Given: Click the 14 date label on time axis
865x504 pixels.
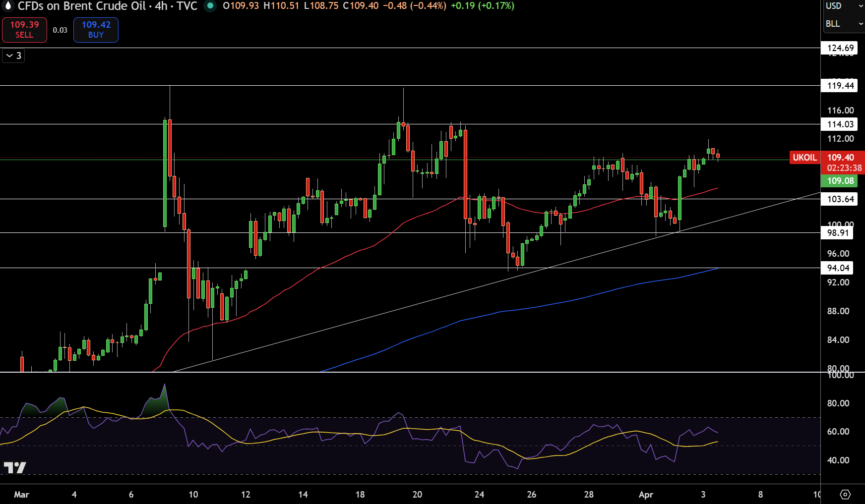Looking at the screenshot, I should click(x=303, y=495).
